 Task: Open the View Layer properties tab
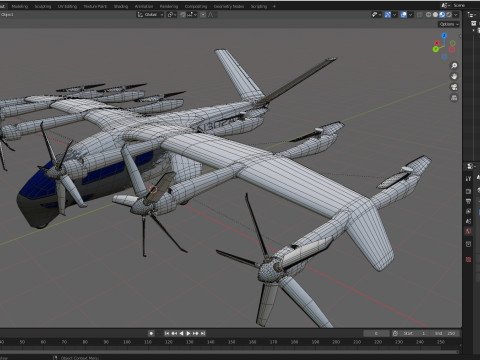[x=468, y=211]
